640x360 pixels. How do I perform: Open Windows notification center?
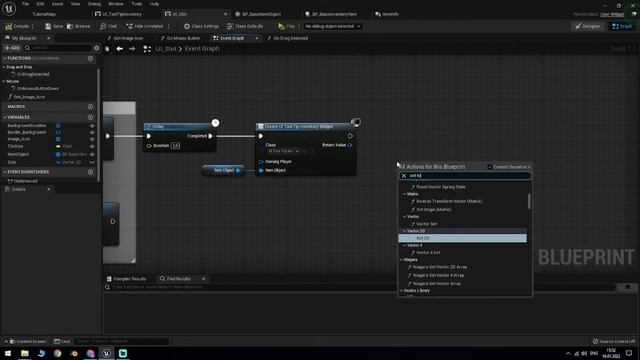pos(629,353)
